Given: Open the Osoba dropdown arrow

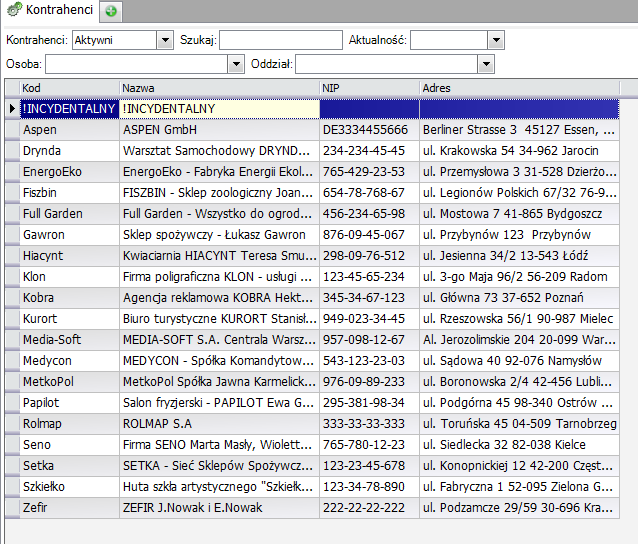Looking at the screenshot, I should 236,64.
